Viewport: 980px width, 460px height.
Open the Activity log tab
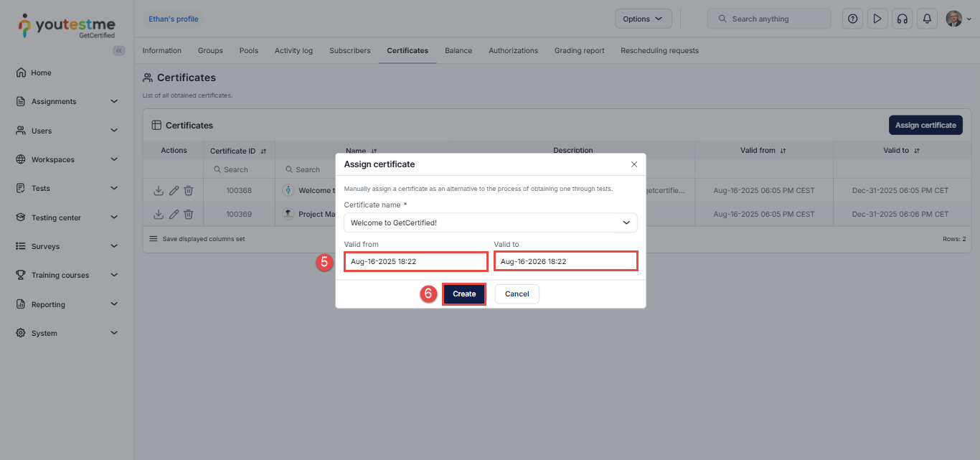293,51
